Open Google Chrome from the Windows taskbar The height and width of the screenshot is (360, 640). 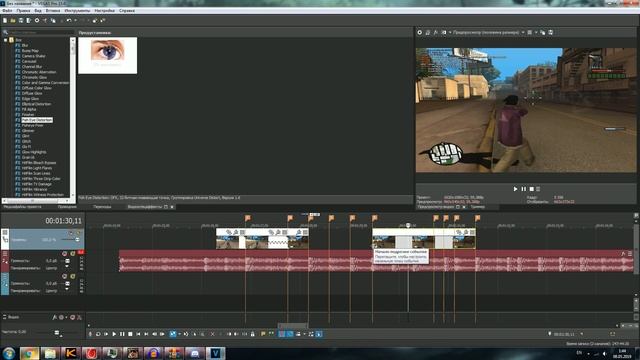29,353
